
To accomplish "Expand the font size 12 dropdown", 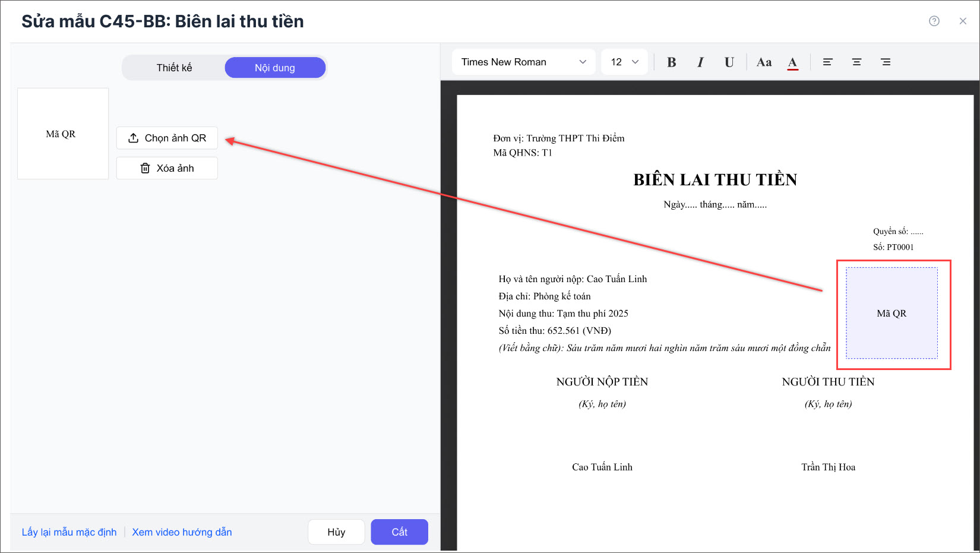I will 624,62.
